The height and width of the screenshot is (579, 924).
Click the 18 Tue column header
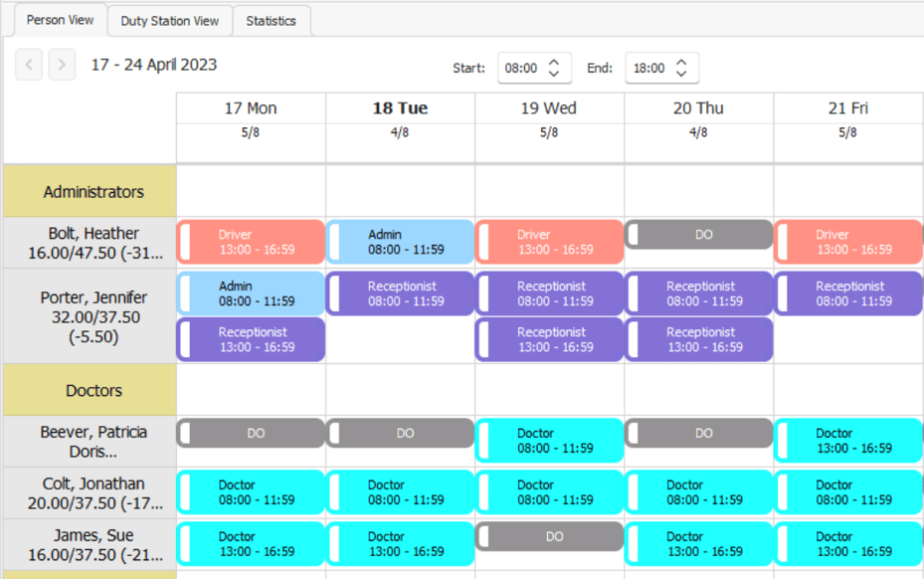tap(400, 108)
